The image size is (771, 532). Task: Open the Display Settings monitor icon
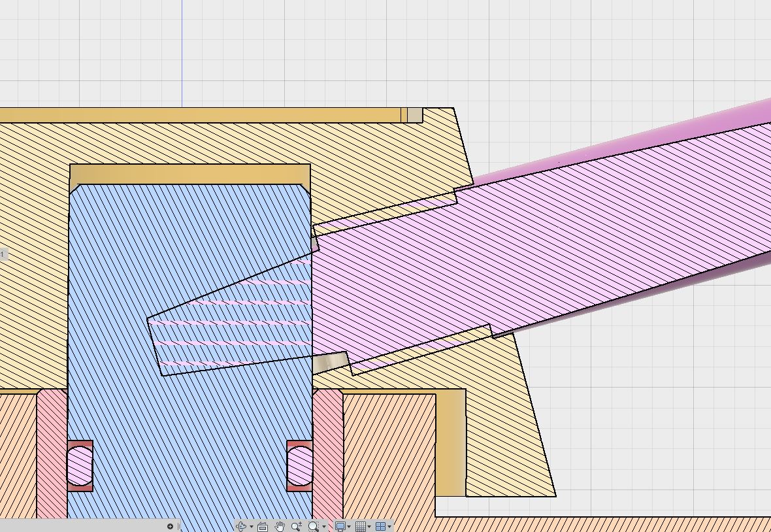(340, 527)
